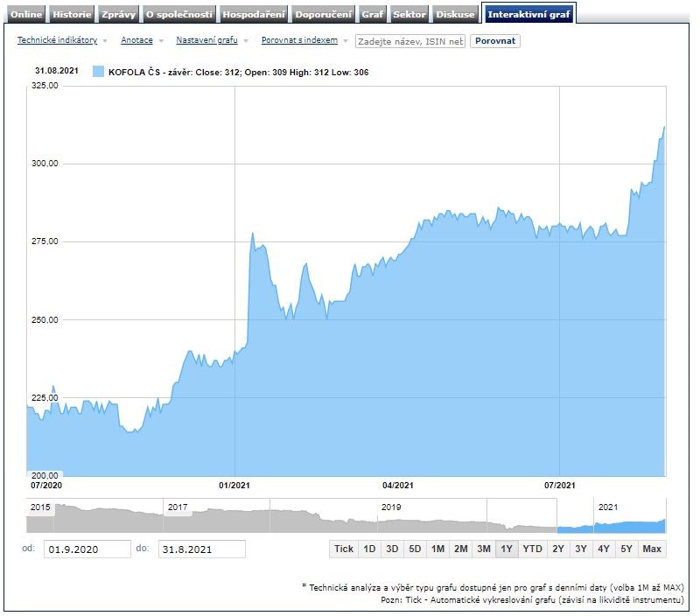Open the Sektor tab
This screenshot has width=700, height=616.
(x=409, y=15)
